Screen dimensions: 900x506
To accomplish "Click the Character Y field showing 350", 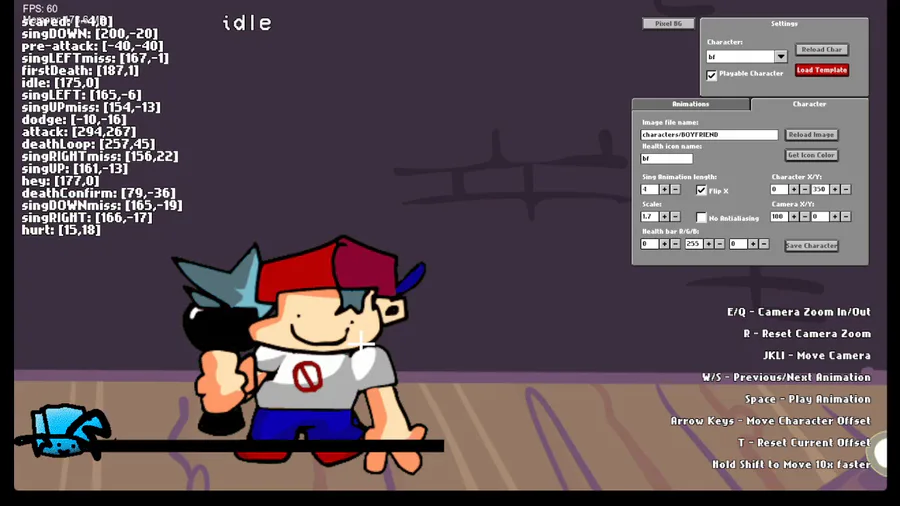I will click(820, 189).
